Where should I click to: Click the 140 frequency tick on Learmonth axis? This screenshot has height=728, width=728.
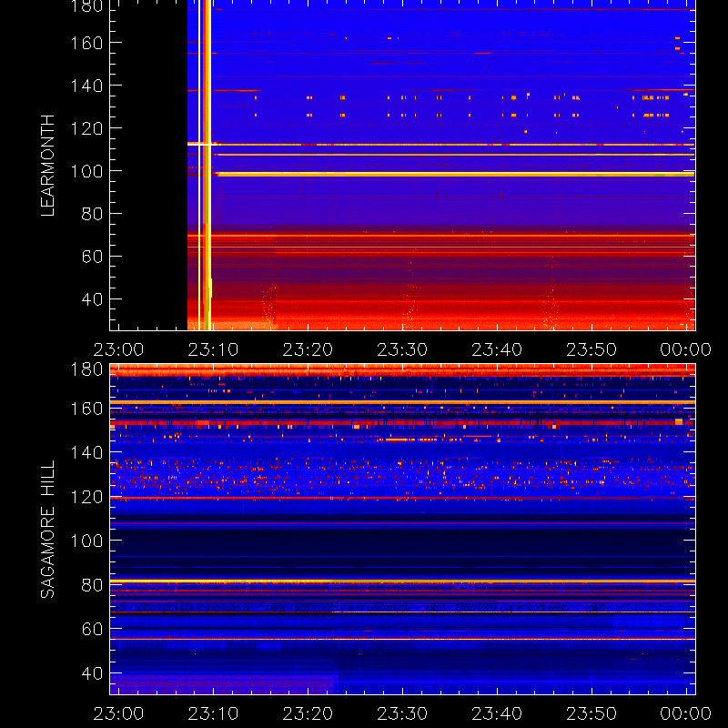pos(86,86)
